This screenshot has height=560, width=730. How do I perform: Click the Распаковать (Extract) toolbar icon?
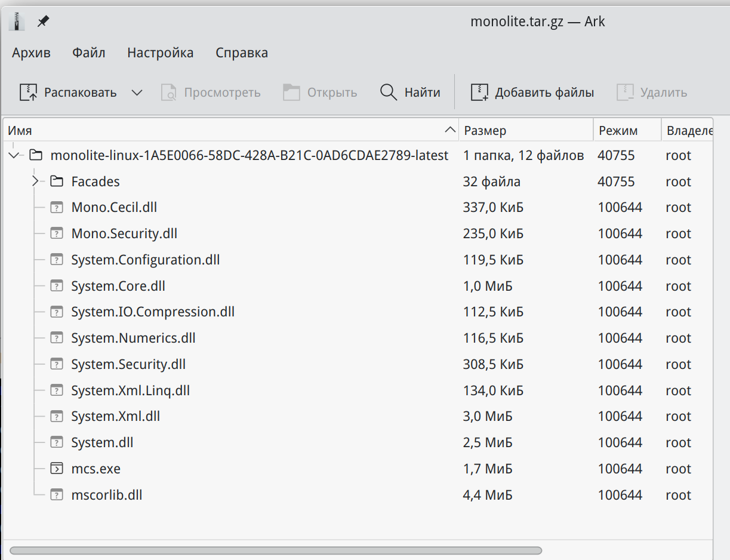point(27,92)
